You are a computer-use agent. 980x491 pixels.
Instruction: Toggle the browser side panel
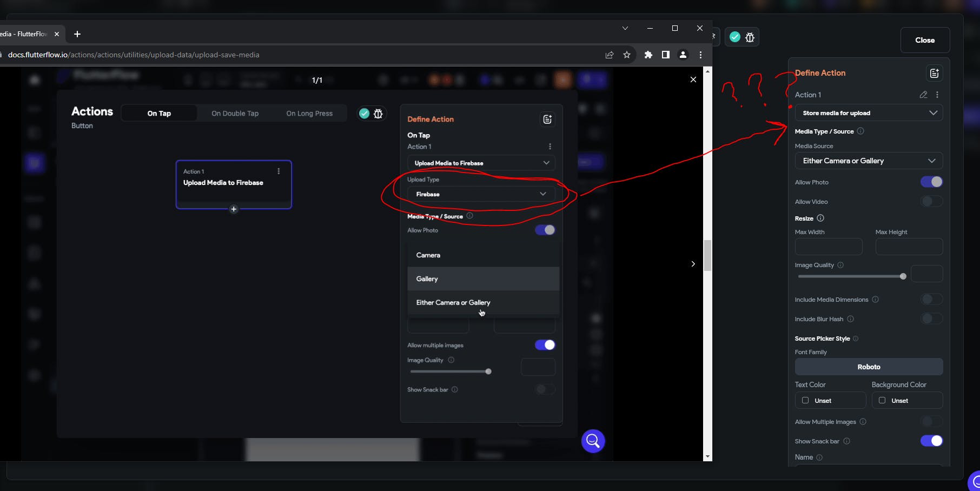coord(666,55)
